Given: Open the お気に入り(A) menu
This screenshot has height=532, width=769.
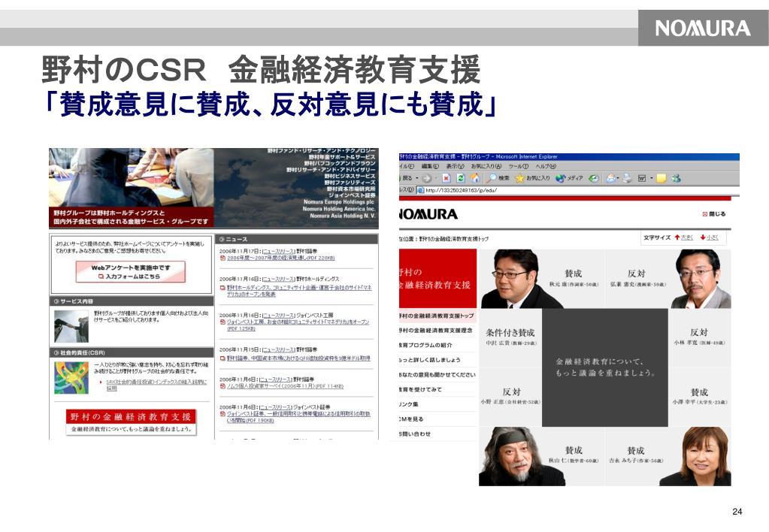Looking at the screenshot, I should [x=486, y=167].
